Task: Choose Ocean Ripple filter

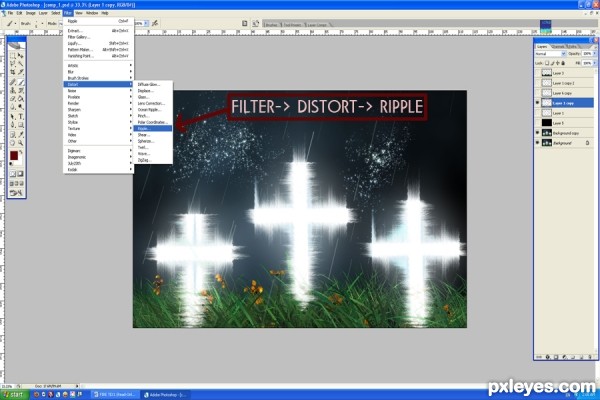Action: pyautogui.click(x=153, y=109)
